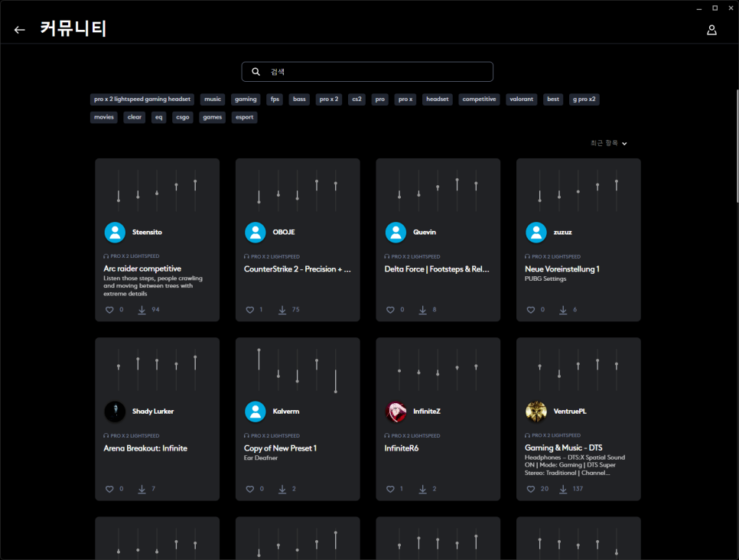The height and width of the screenshot is (560, 739).
Task: Choose the 'pro x 2 lightspeed gaming headset' tag
Action: click(x=142, y=99)
